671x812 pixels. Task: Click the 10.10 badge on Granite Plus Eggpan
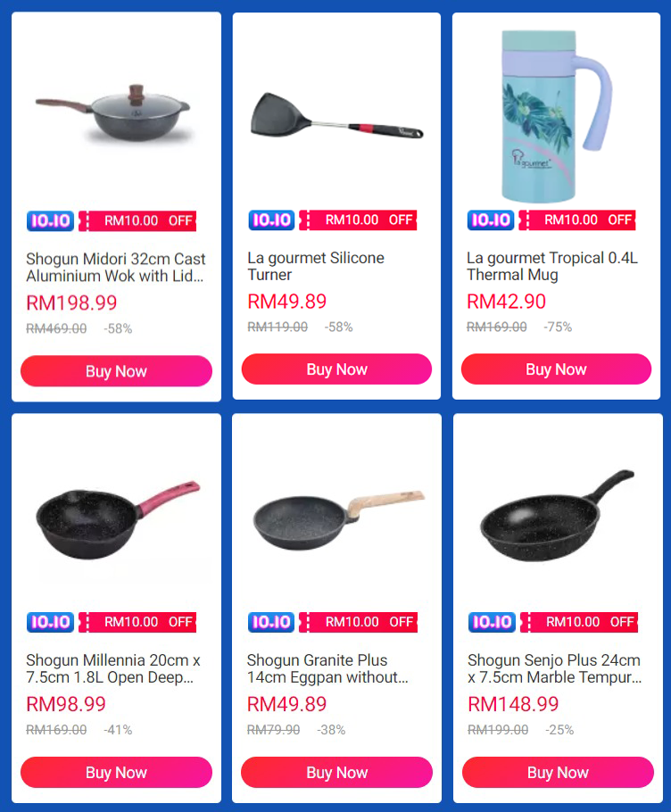point(271,622)
